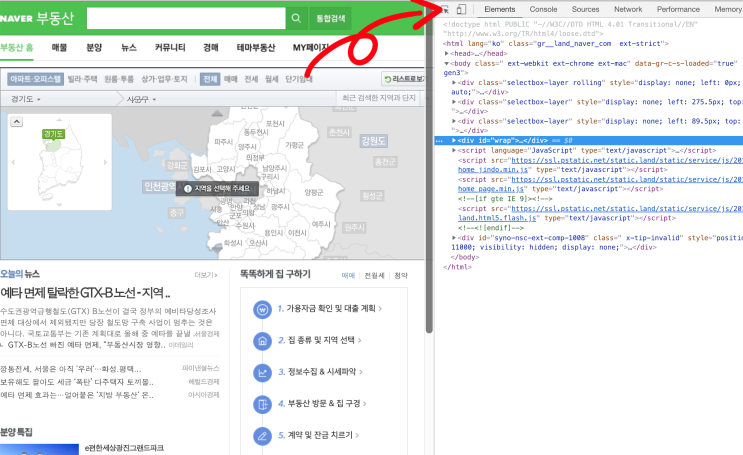Click the step 1 가용자금 circle icon
743x455 pixels.
click(262, 309)
